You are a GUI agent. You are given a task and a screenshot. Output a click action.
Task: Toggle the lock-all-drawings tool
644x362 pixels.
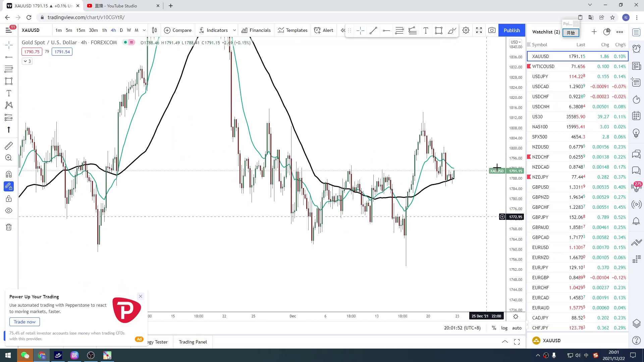(9, 199)
